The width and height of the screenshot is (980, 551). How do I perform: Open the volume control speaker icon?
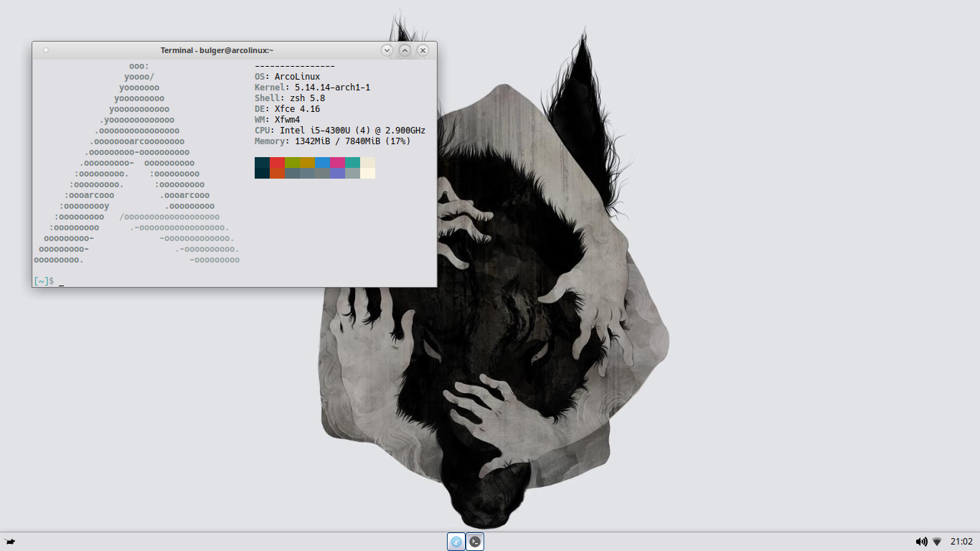[x=921, y=542]
